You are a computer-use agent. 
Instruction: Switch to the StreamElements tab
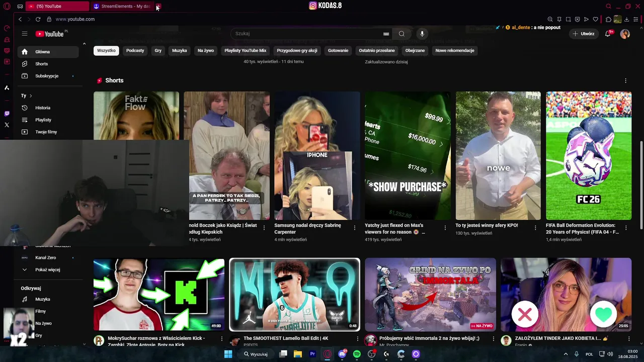[x=122, y=7]
